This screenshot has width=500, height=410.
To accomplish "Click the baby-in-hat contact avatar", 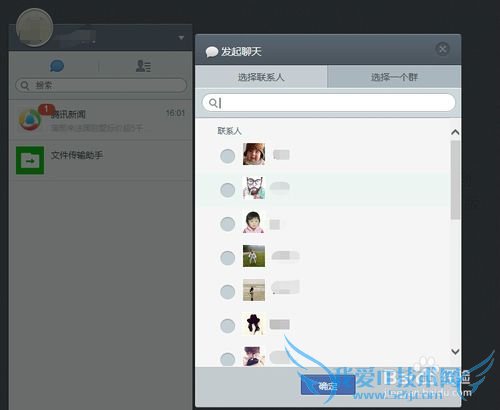I will pyautogui.click(x=254, y=154).
